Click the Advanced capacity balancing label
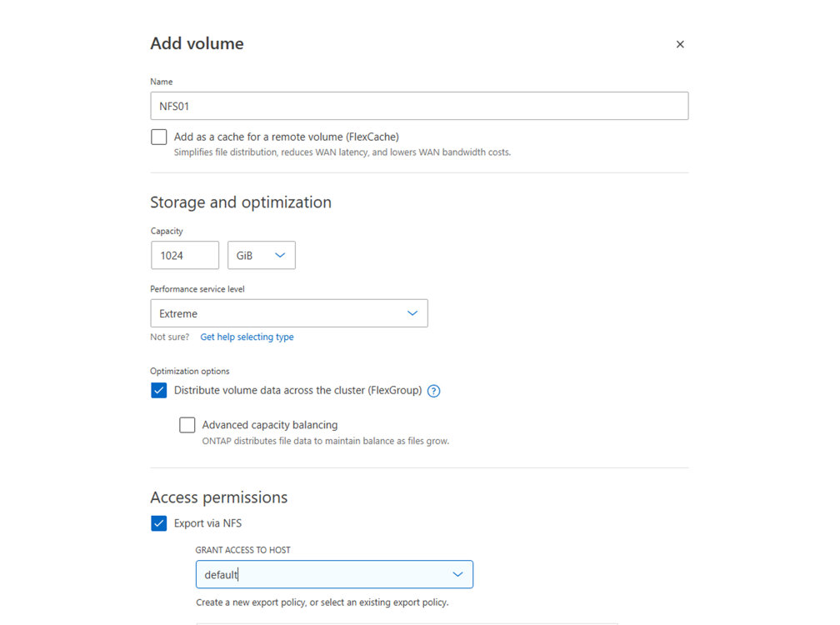 coord(269,425)
